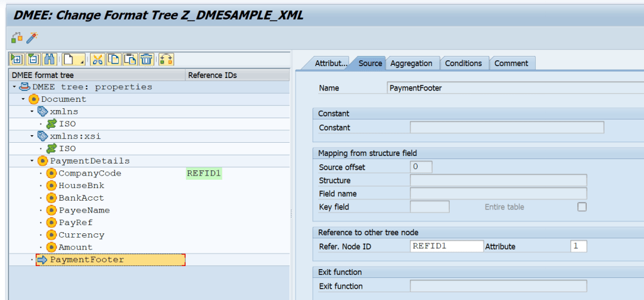This screenshot has width=644, height=300.
Task: Click the tag icon beside xmlns:xsi
Action: pos(42,136)
